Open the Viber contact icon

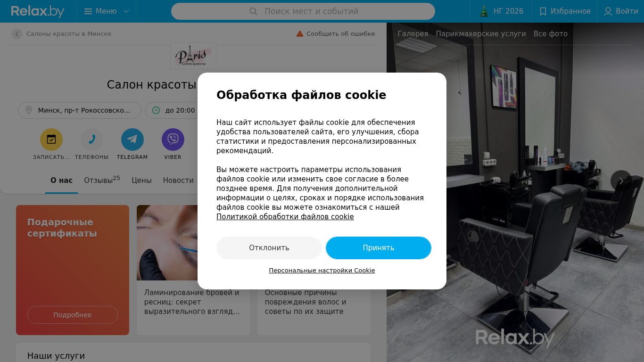pyautogui.click(x=173, y=140)
